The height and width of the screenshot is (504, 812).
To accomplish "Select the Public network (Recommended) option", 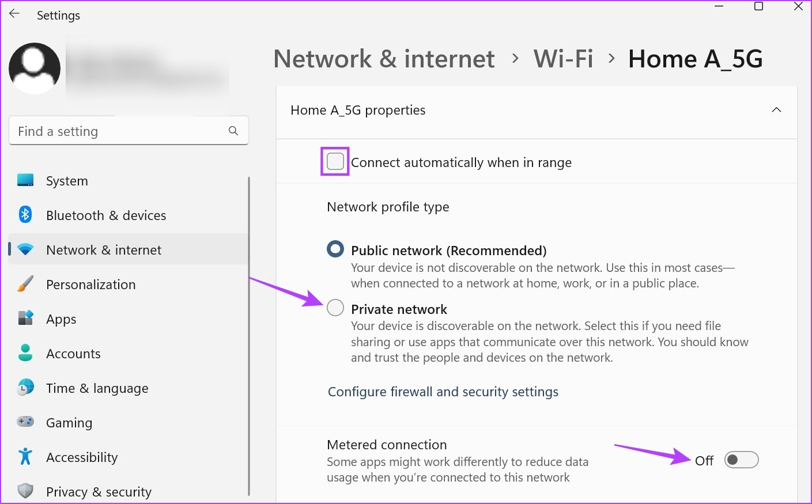I will 335,249.
